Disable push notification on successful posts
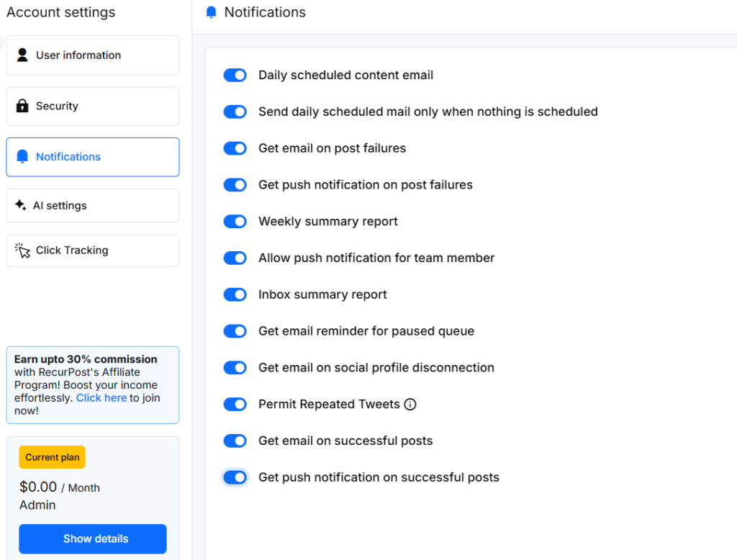 click(235, 477)
